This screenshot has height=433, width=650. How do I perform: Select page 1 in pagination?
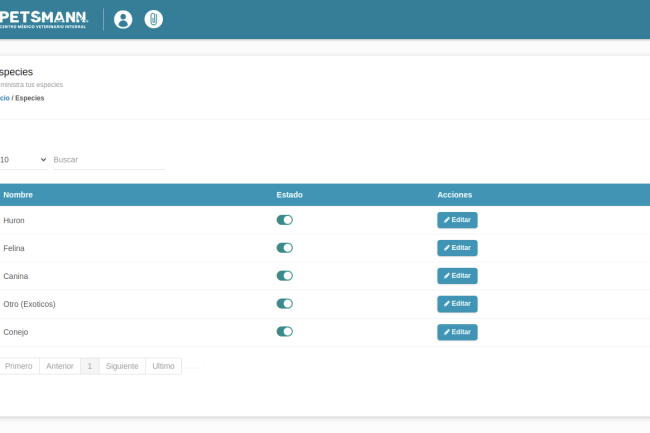90,366
